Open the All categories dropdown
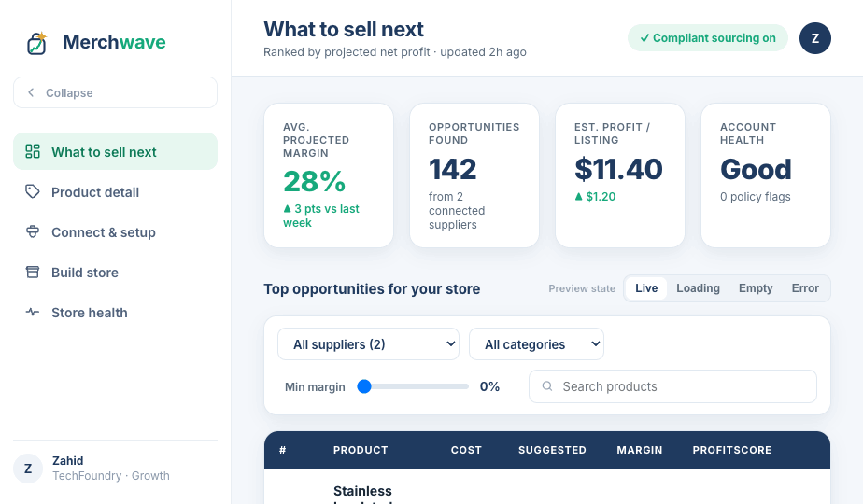The height and width of the screenshot is (504, 863). (x=536, y=344)
